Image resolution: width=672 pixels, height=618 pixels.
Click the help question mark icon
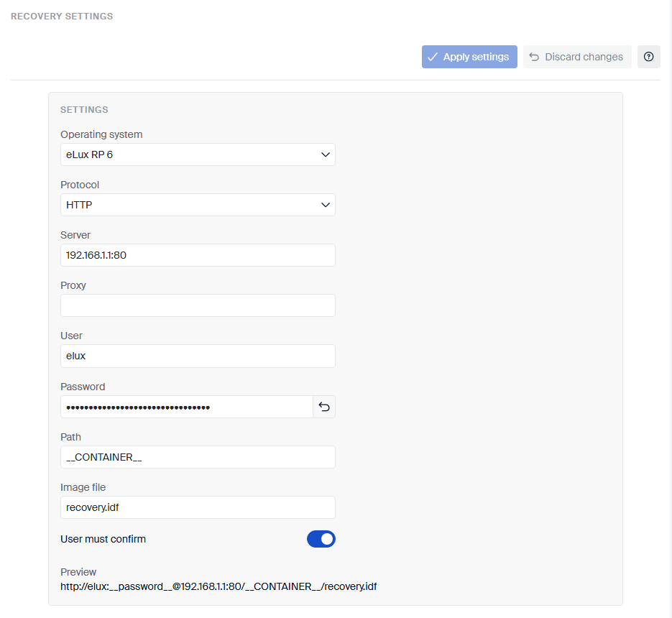[x=648, y=57]
